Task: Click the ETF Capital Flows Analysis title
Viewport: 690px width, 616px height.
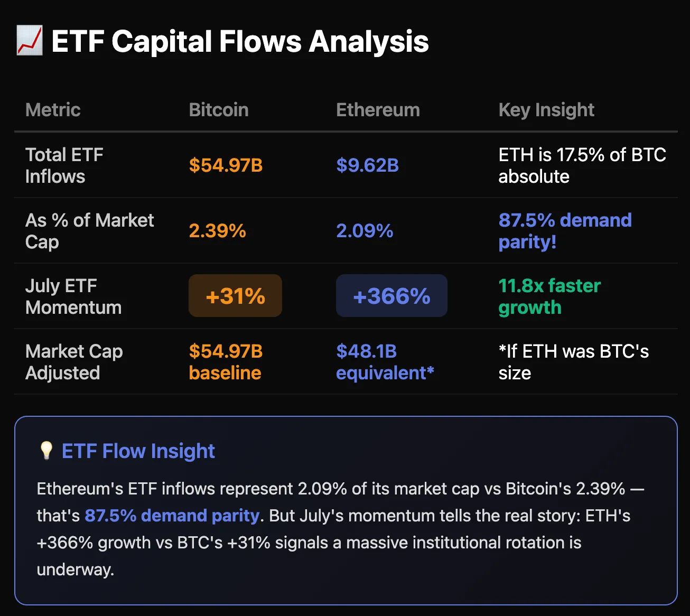Action: (x=240, y=41)
